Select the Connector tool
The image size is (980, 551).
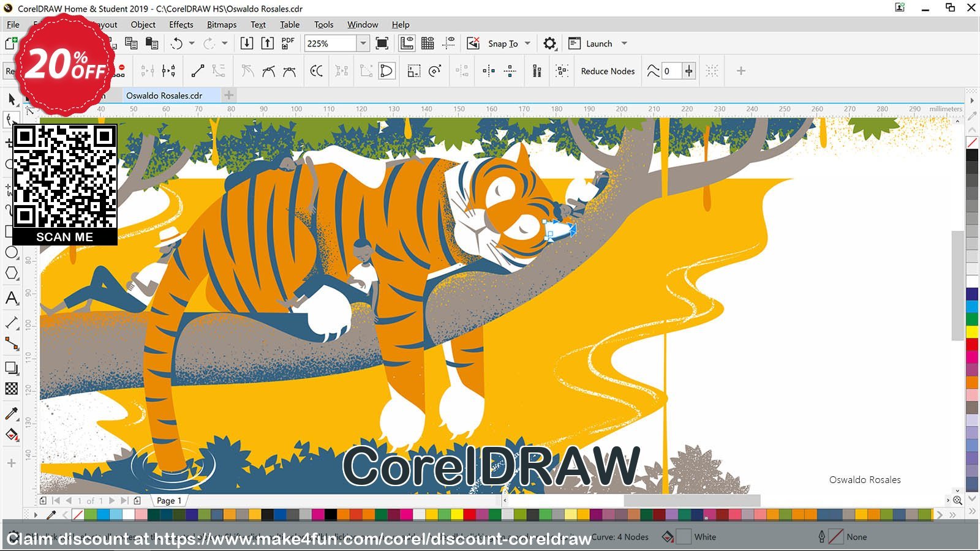tap(12, 343)
